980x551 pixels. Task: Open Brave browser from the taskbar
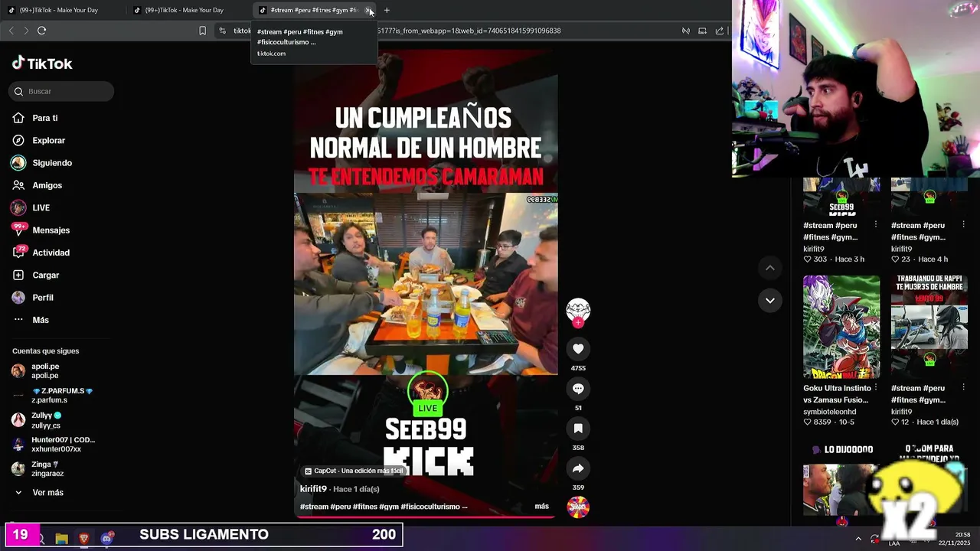pos(84,539)
